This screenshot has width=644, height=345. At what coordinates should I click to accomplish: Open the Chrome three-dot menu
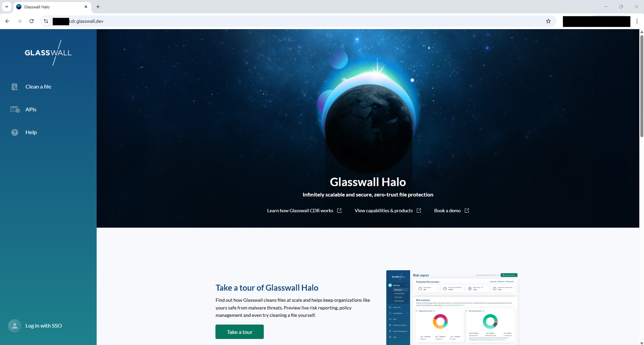pyautogui.click(x=637, y=21)
